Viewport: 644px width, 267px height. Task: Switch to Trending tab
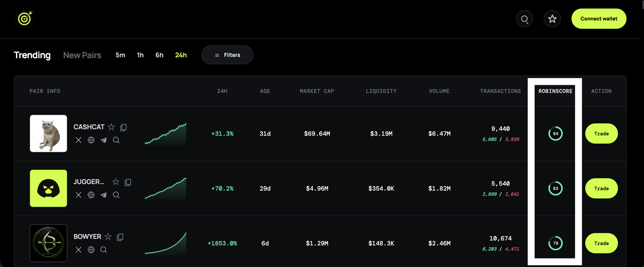(x=32, y=55)
